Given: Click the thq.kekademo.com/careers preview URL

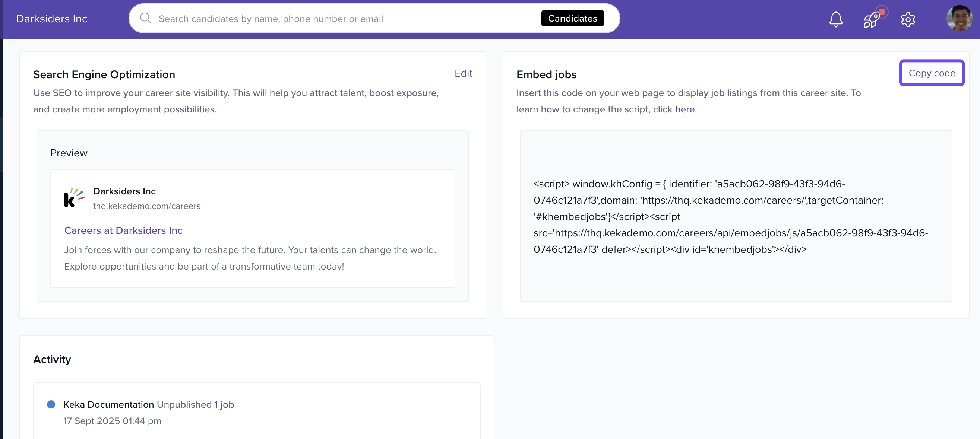Looking at the screenshot, I should point(146,206).
